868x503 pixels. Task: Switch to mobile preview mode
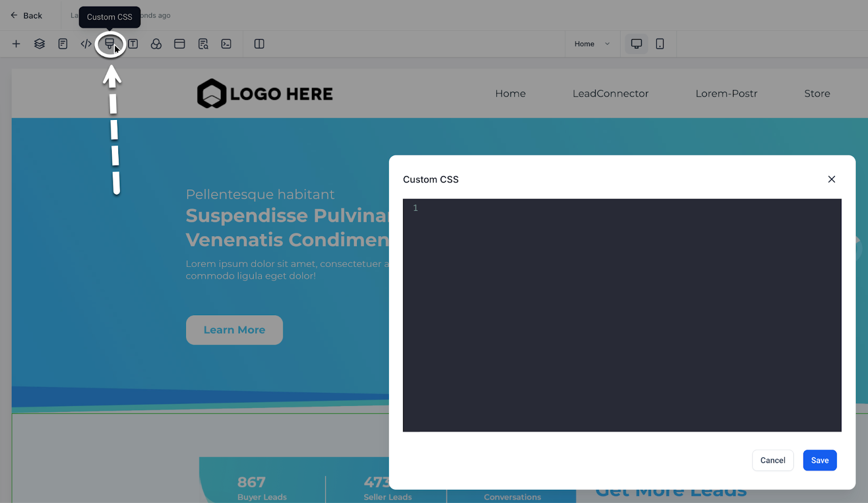660,44
